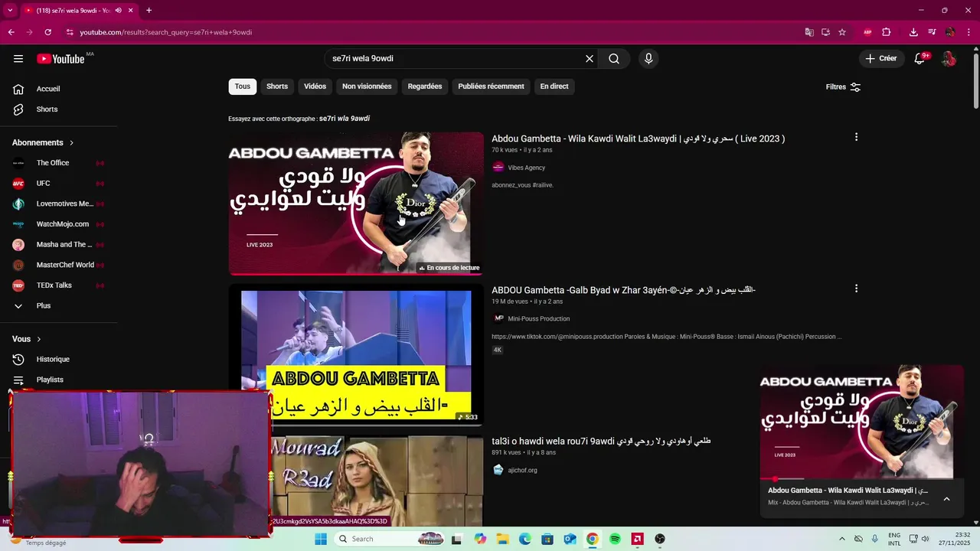Click the Mini-Pouss Production channel avatar

498,318
